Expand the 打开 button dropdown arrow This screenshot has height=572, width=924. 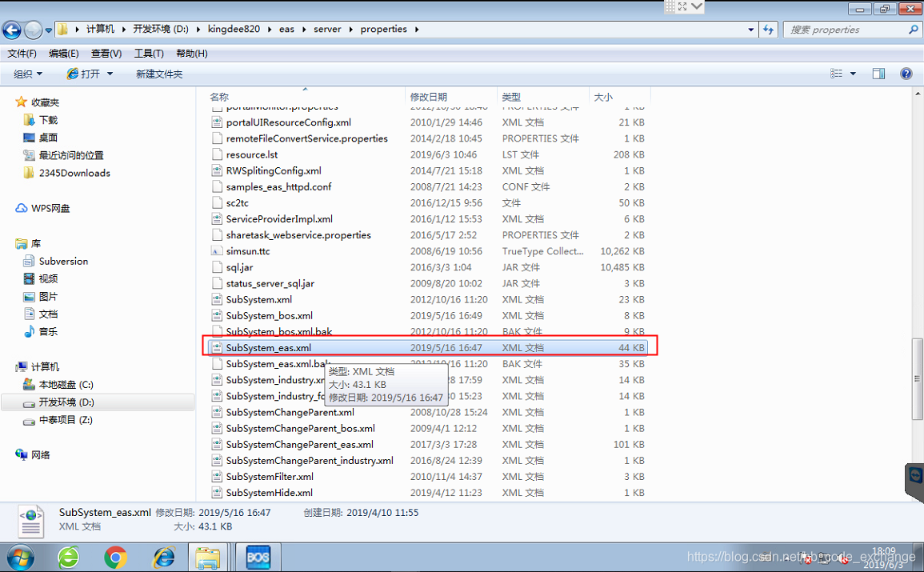point(110,74)
